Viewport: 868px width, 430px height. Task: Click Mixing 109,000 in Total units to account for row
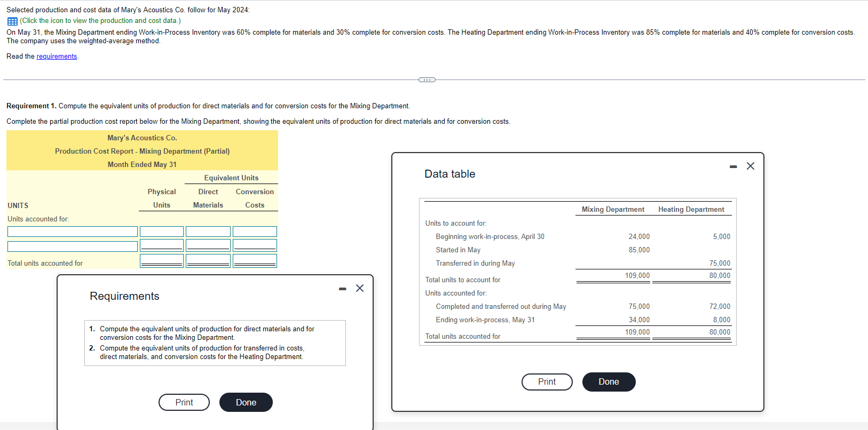tap(637, 276)
